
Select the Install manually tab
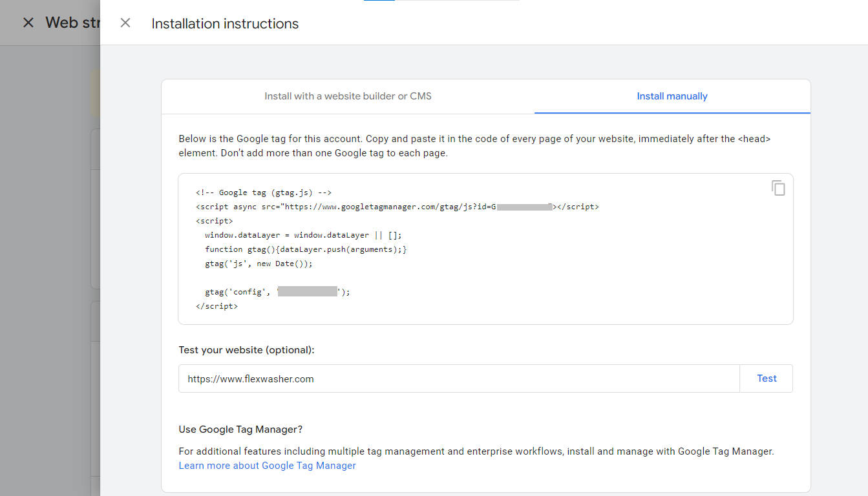pos(672,96)
